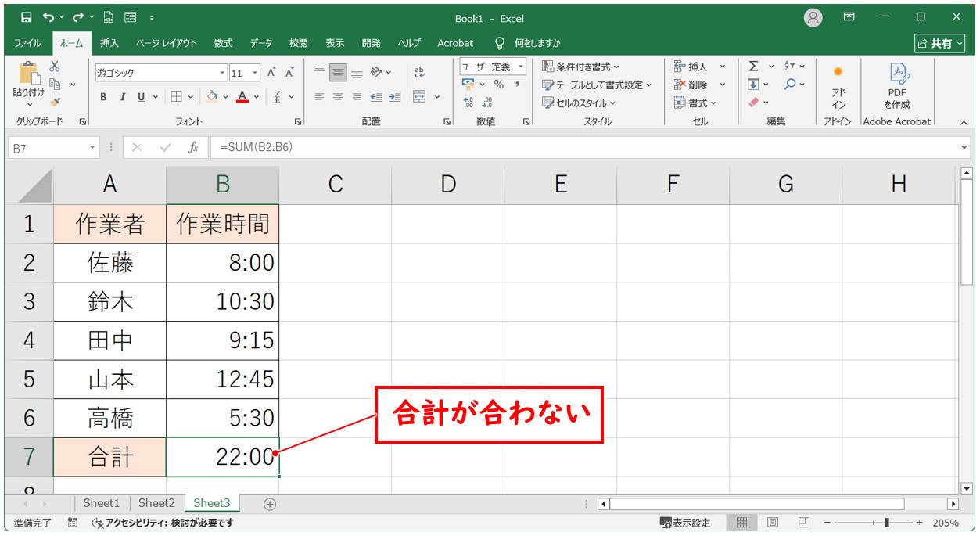Switch to Page Break Preview in status bar
980x536 pixels.
pos(803,523)
